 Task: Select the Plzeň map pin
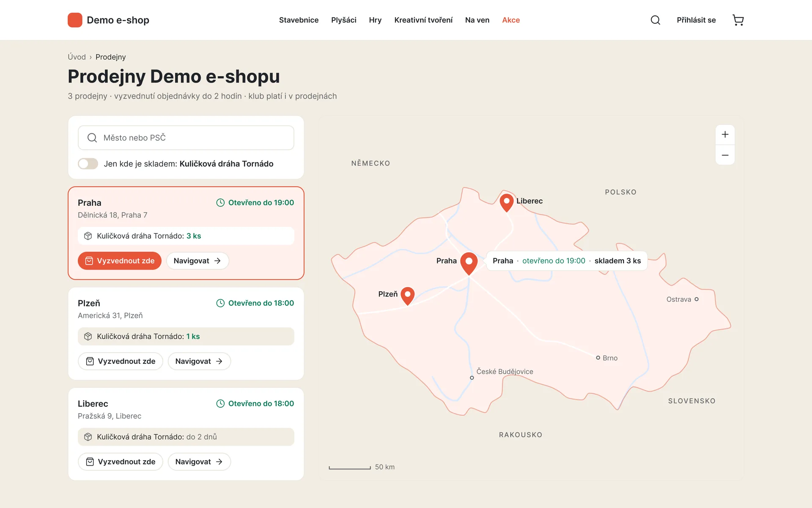click(407, 296)
